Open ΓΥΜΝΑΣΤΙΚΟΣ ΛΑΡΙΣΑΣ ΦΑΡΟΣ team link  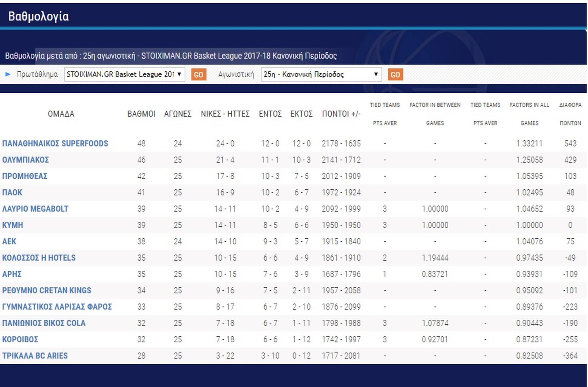tap(57, 307)
